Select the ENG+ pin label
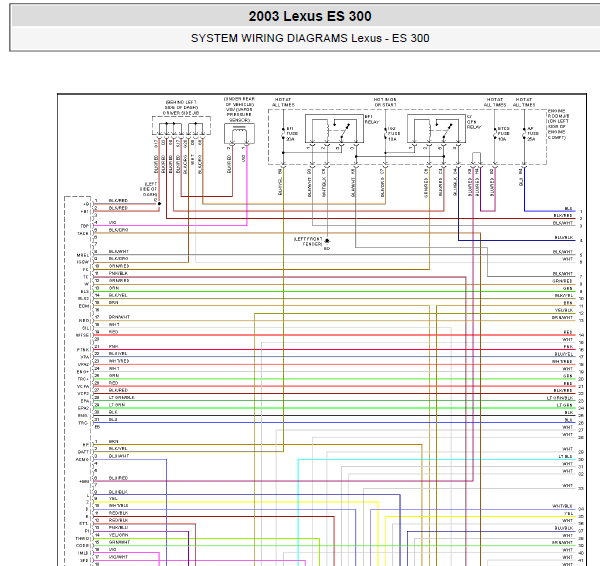Viewport: 600px width, 566px height. pyautogui.click(x=83, y=372)
